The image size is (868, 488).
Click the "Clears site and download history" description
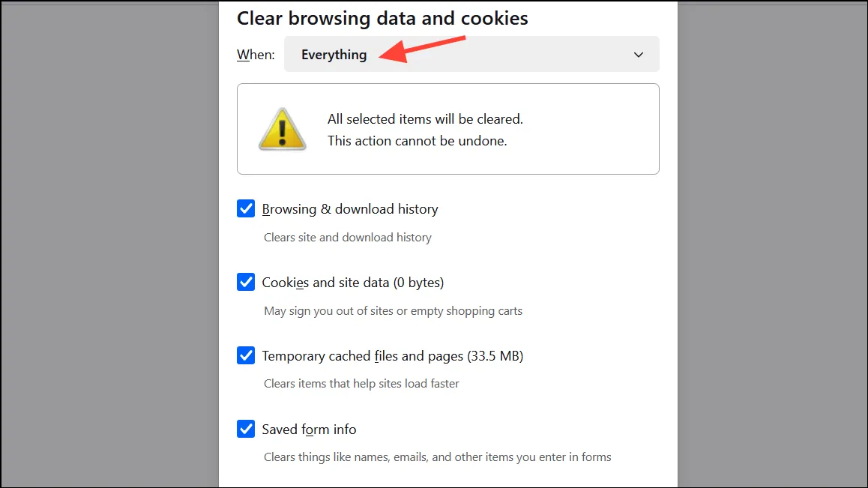coord(348,238)
